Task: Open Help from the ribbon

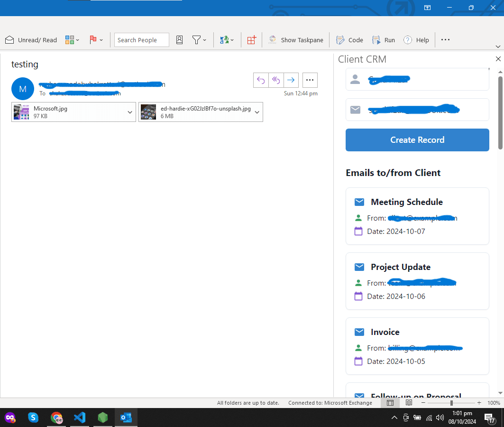Action: (416, 40)
